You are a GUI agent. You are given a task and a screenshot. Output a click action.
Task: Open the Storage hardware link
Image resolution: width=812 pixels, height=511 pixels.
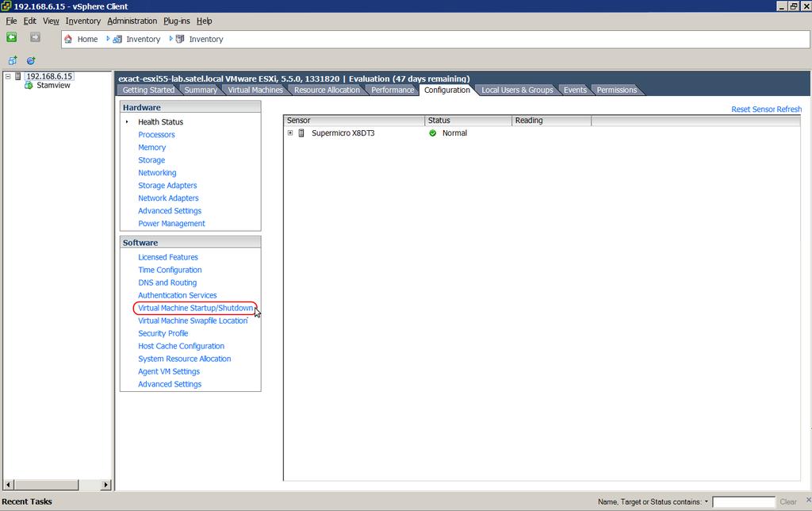(x=151, y=160)
